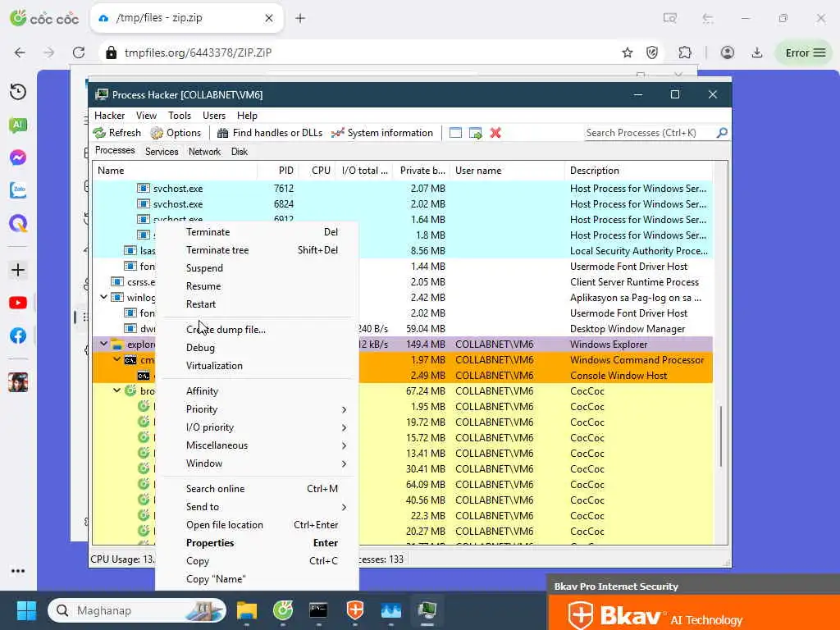840x630 pixels.
Task: Open the Help menu
Action: coord(247,116)
